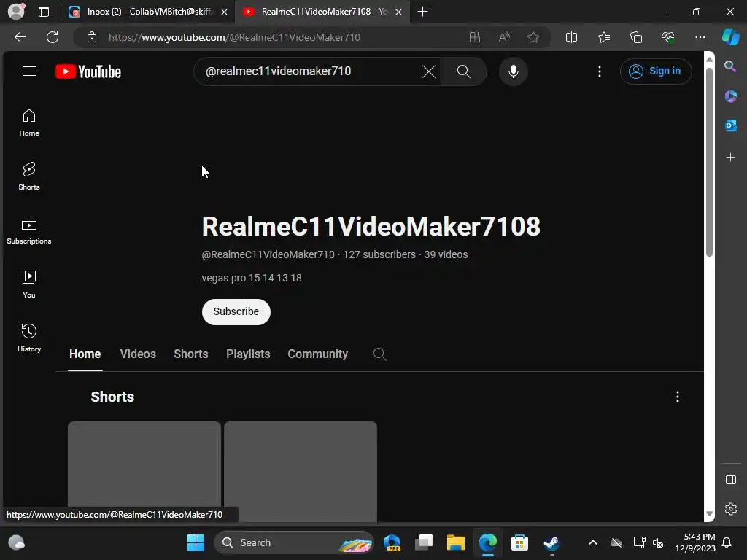The width and height of the screenshot is (747, 560).
Task: Open the YouTube hamburger guide menu
Action: pyautogui.click(x=29, y=71)
